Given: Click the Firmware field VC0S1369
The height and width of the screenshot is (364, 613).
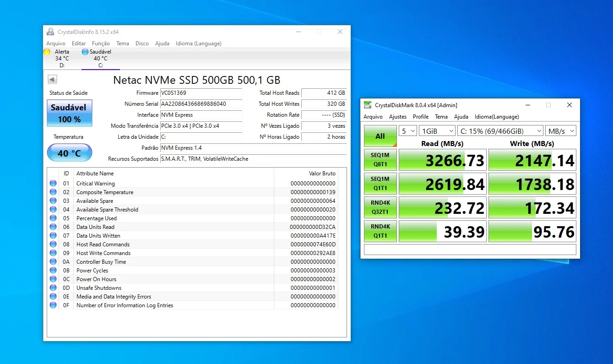Looking at the screenshot, I should click(x=201, y=93).
